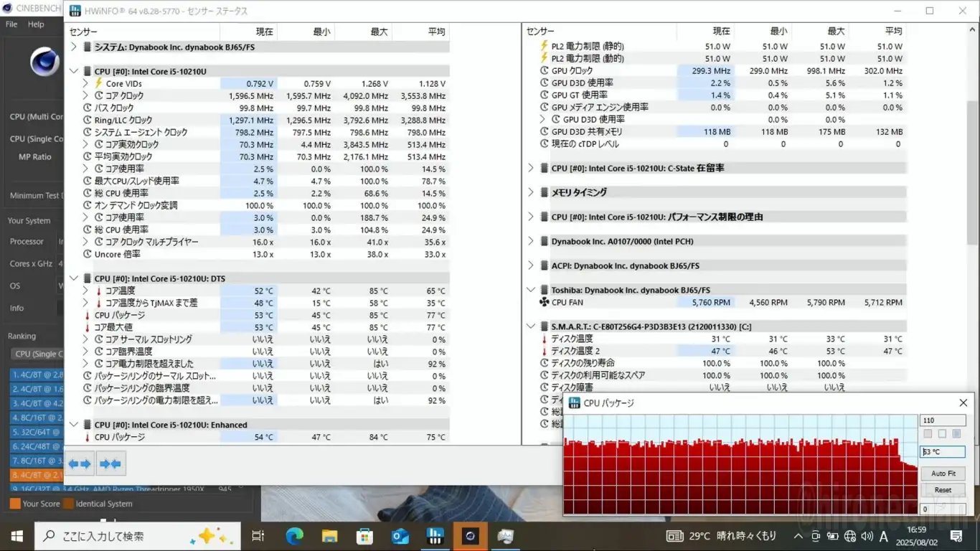Screen dimensions: 980x551
Task: Click the graph maximum field showing 110
Action: [943, 420]
